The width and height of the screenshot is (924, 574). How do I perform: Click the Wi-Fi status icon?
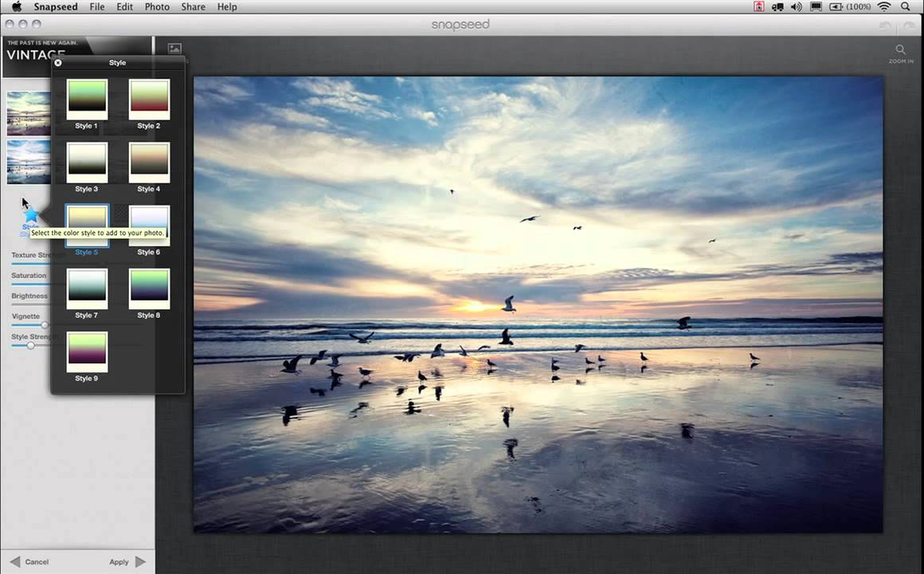click(884, 6)
